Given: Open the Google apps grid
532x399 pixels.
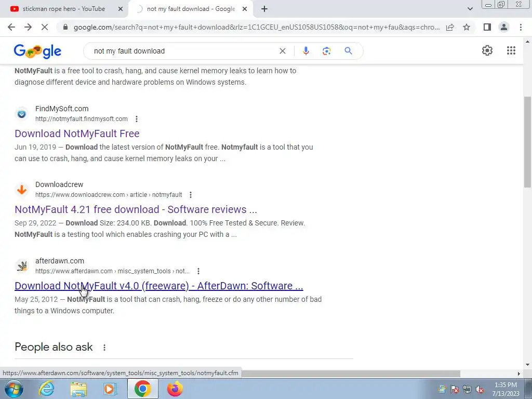Looking at the screenshot, I should pyautogui.click(x=511, y=50).
